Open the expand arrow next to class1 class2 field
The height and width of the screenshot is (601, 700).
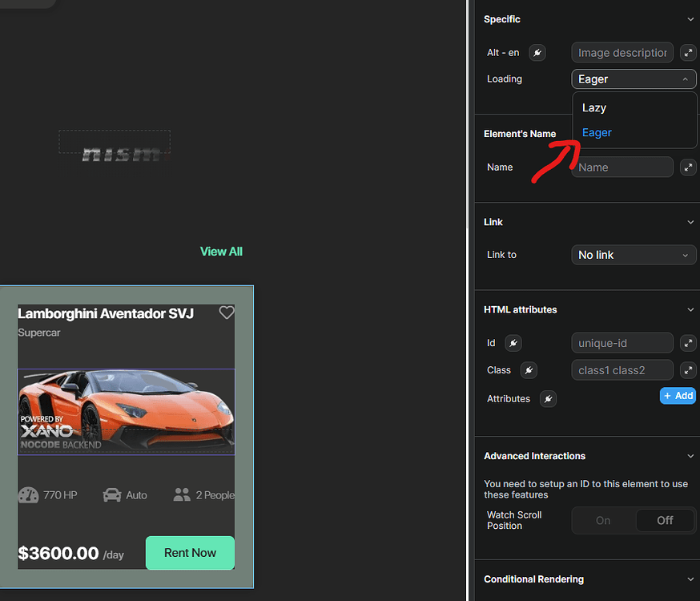688,370
